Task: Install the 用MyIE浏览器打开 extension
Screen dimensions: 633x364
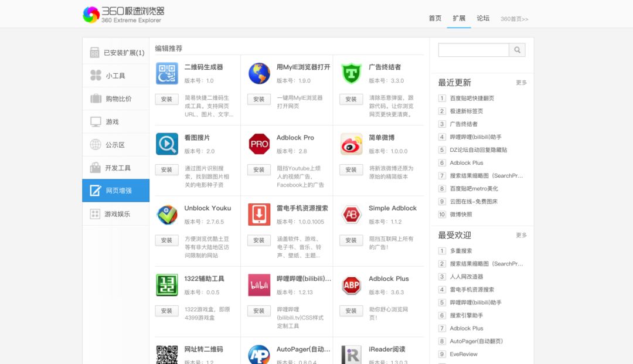Action: coord(259,99)
